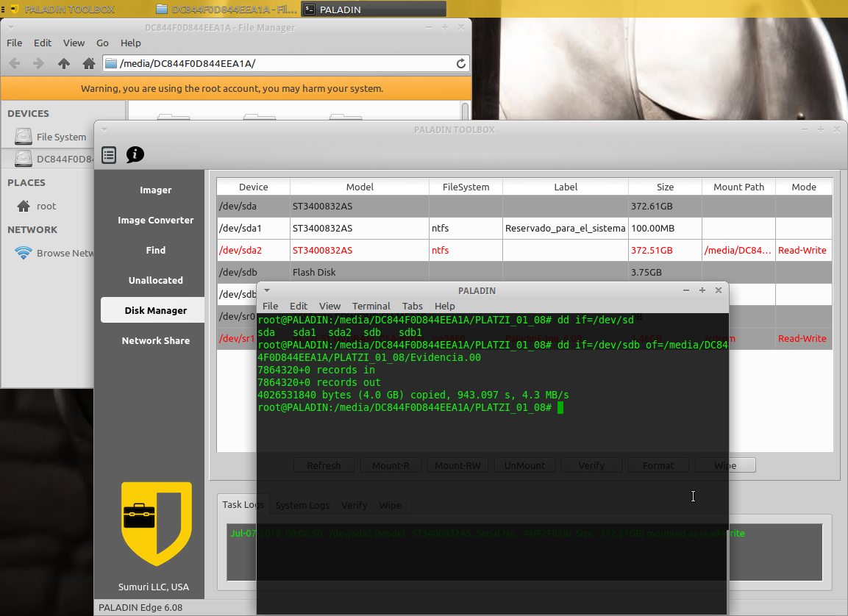
Task: Open the View menu in File Manager
Action: [74, 43]
